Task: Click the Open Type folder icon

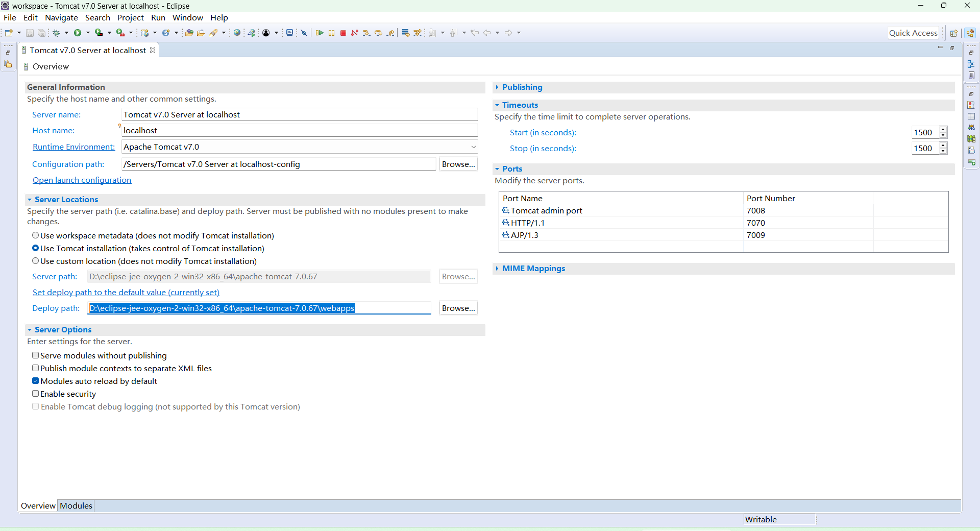Action: [x=189, y=33]
